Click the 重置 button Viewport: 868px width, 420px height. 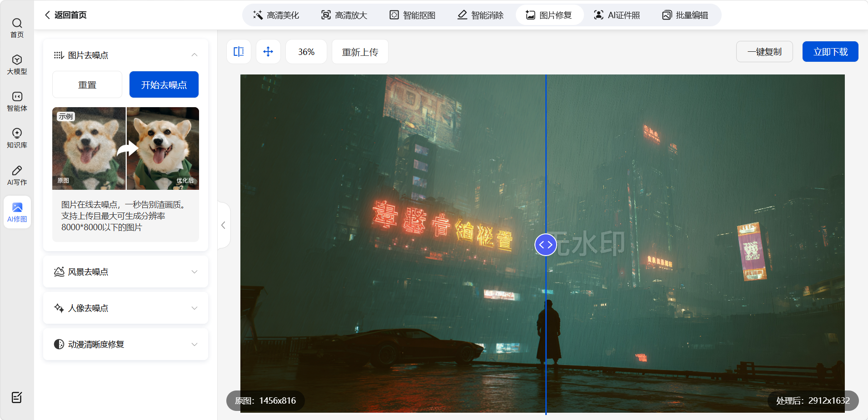tap(87, 84)
